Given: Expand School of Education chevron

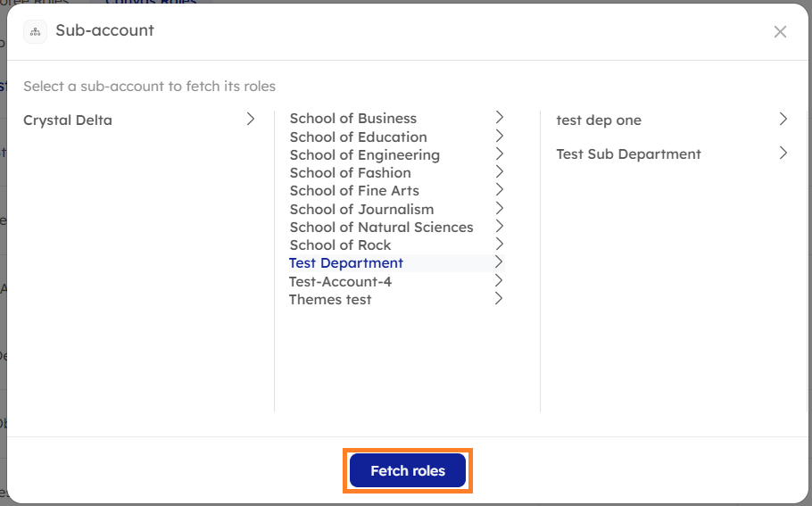Looking at the screenshot, I should 499,136.
